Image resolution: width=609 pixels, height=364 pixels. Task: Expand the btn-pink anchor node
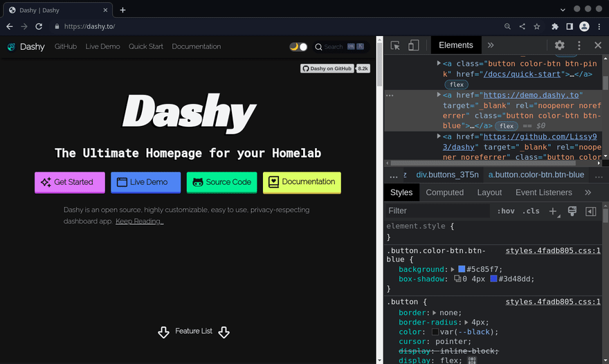(x=439, y=64)
